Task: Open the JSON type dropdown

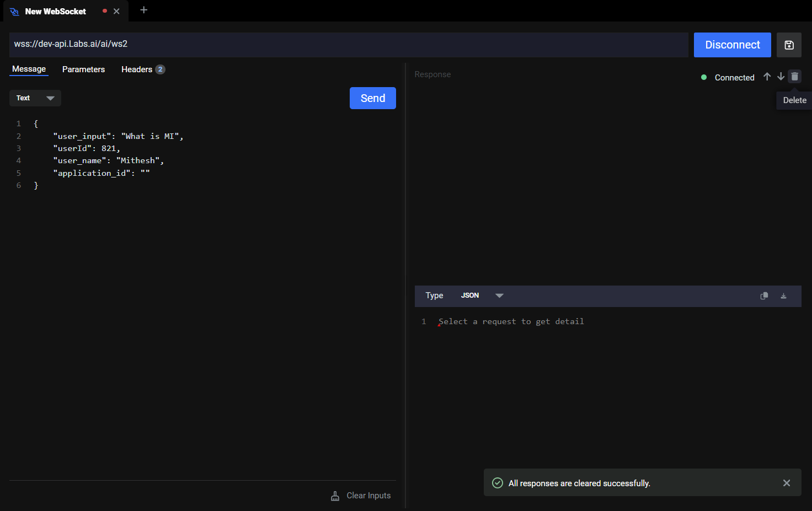Action: click(482, 295)
